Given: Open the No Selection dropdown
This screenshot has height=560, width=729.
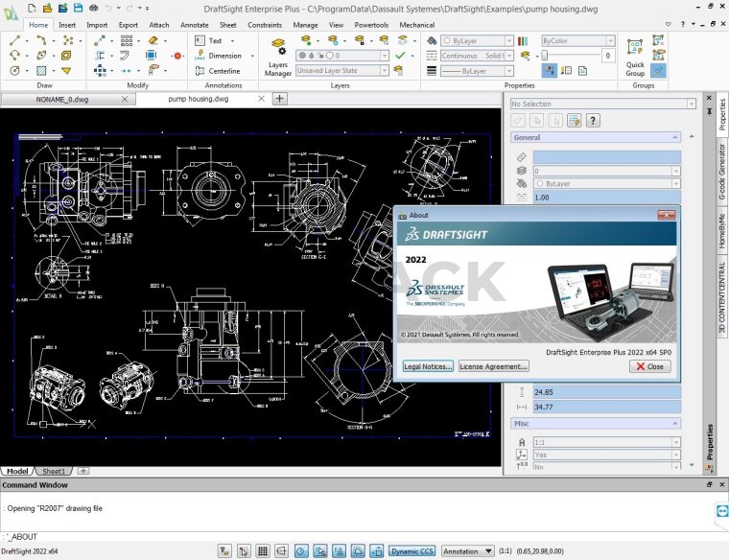Looking at the screenshot, I should tap(602, 104).
